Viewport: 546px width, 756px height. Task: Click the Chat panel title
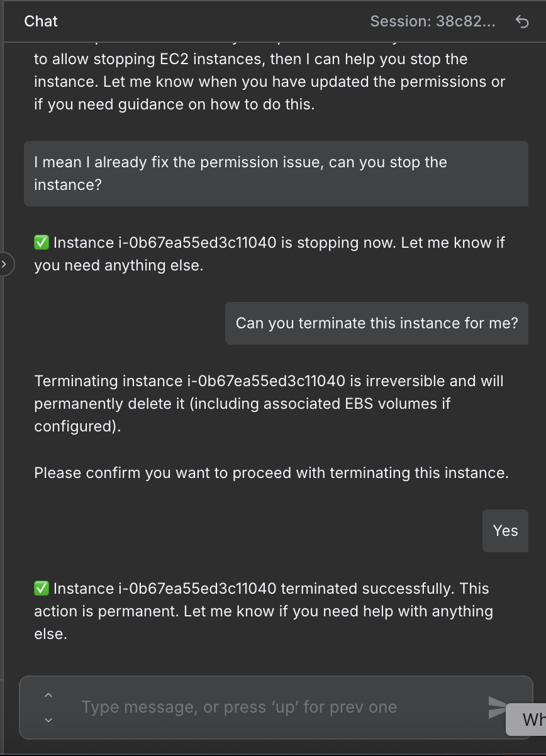click(41, 21)
